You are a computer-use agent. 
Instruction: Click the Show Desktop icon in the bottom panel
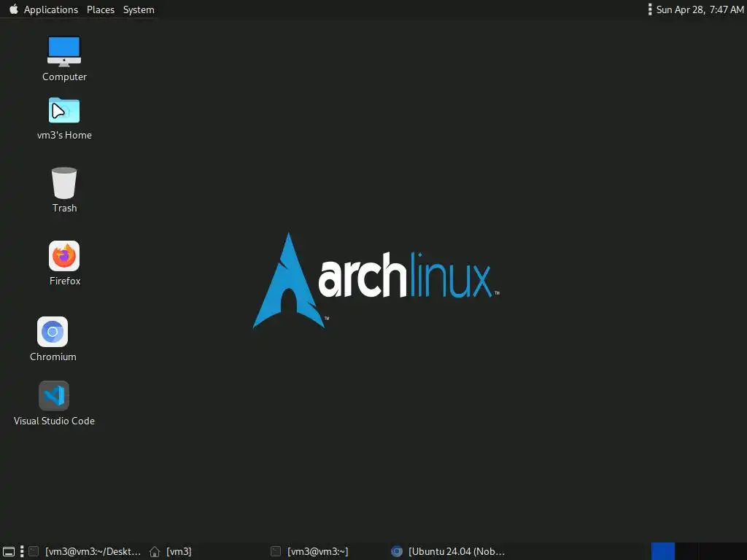coord(9,551)
